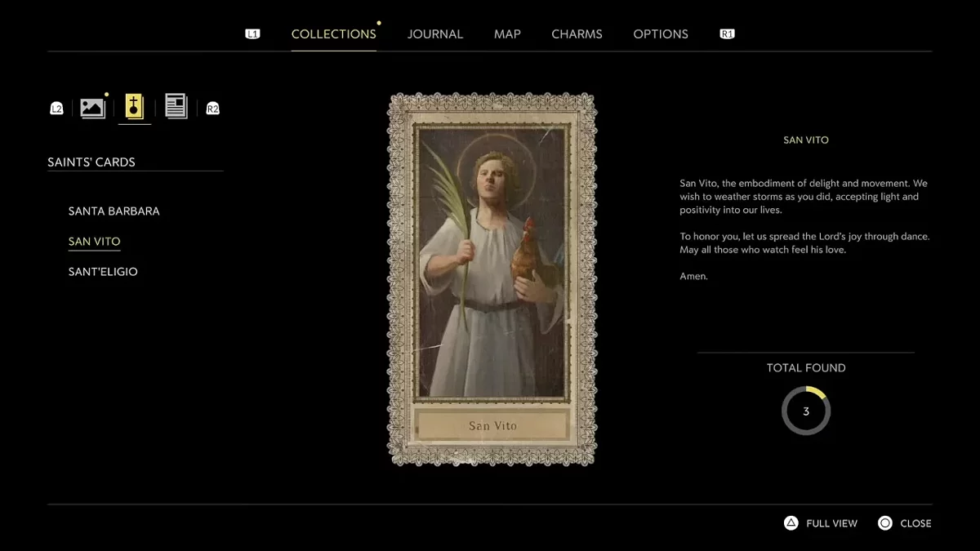
Task: Click the new-item dot beside Collections
Action: (379, 23)
